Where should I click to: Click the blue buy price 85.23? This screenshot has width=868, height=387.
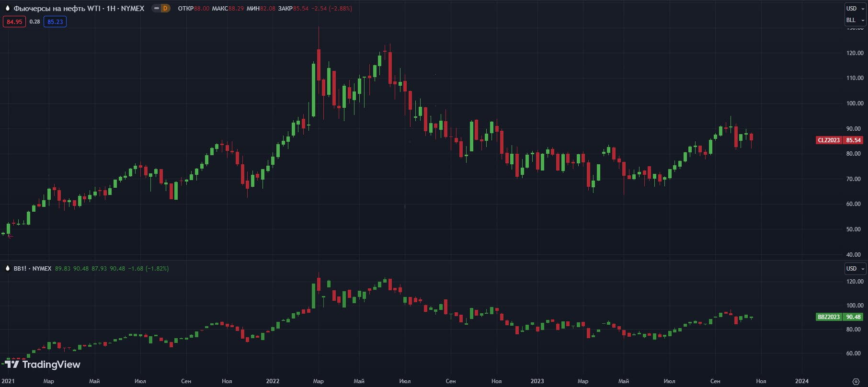[x=55, y=22]
